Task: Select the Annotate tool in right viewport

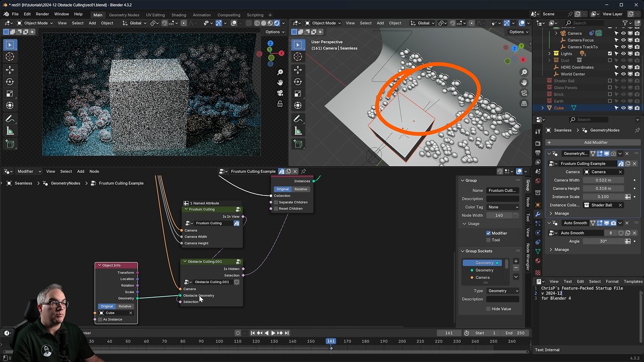Action: coord(298,120)
